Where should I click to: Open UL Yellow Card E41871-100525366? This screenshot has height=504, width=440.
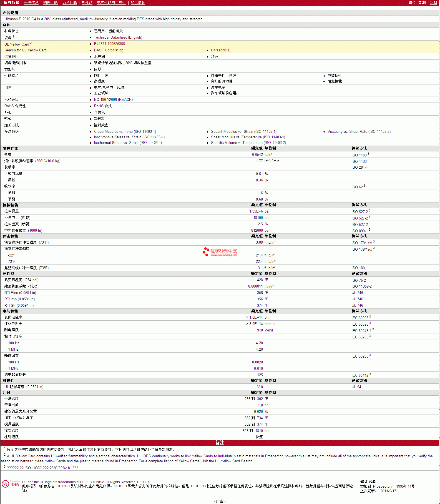pos(109,44)
